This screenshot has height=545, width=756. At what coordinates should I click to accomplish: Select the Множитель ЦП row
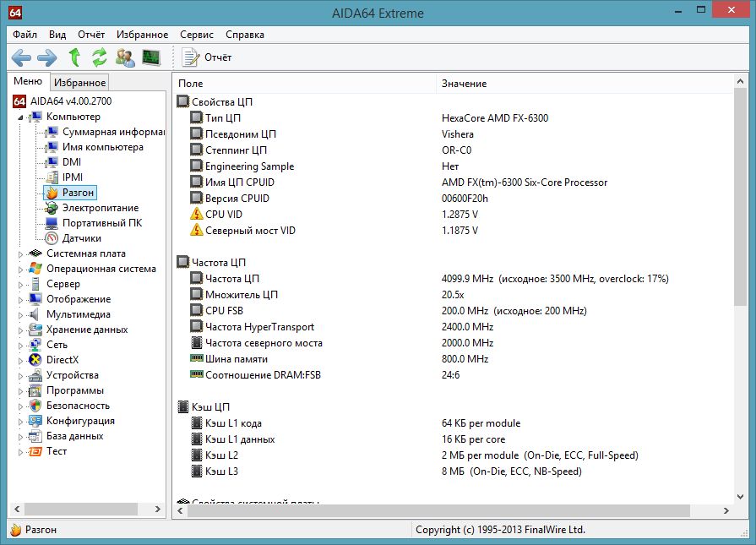click(454, 295)
